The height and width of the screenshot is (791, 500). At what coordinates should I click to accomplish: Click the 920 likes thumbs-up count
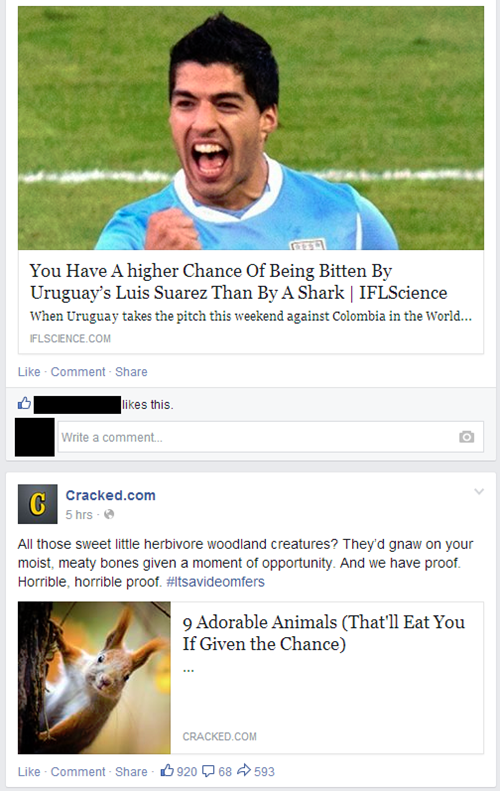tap(179, 771)
